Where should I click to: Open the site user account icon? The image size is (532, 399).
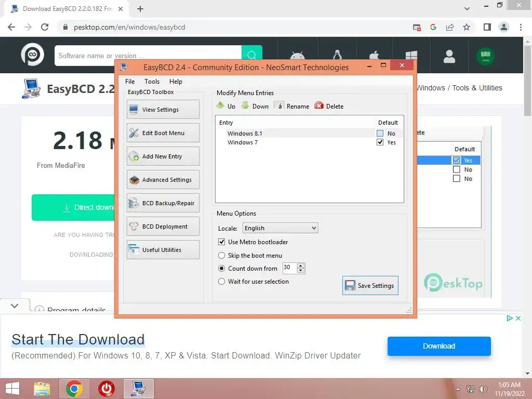(x=449, y=56)
